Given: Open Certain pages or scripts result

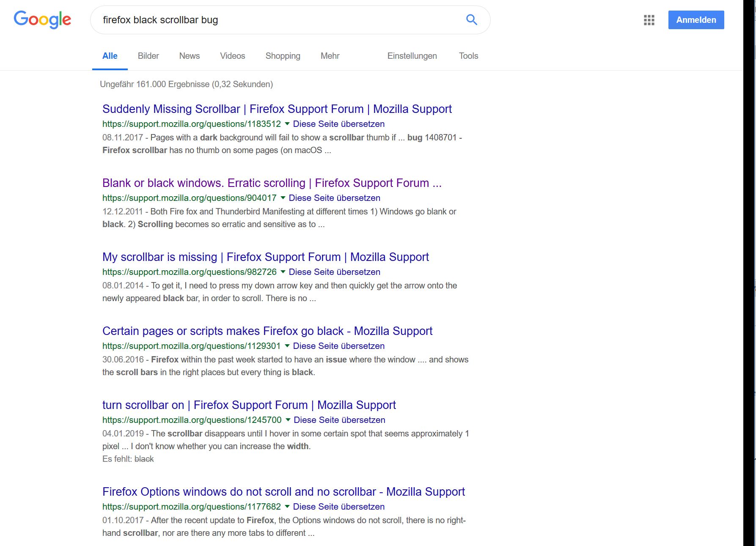Looking at the screenshot, I should coord(267,331).
